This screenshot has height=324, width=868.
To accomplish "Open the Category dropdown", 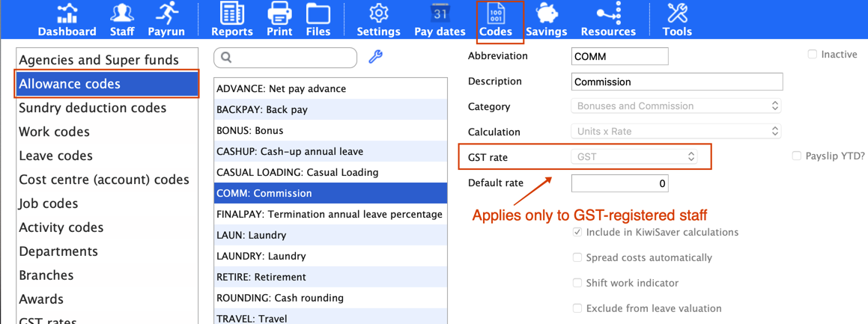I will click(676, 106).
